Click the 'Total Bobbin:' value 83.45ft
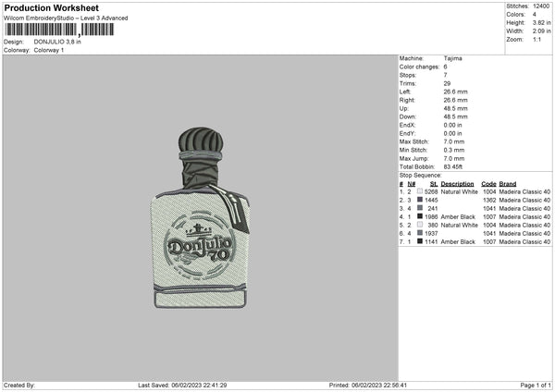 point(453,167)
